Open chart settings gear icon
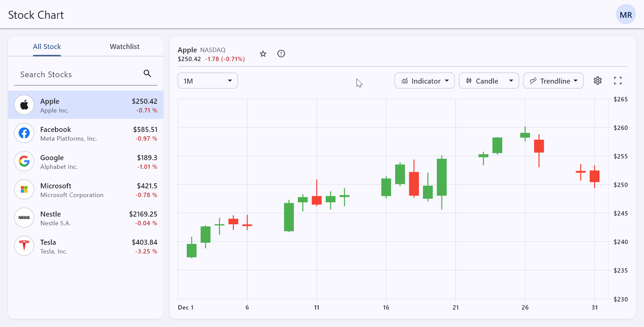 click(598, 81)
